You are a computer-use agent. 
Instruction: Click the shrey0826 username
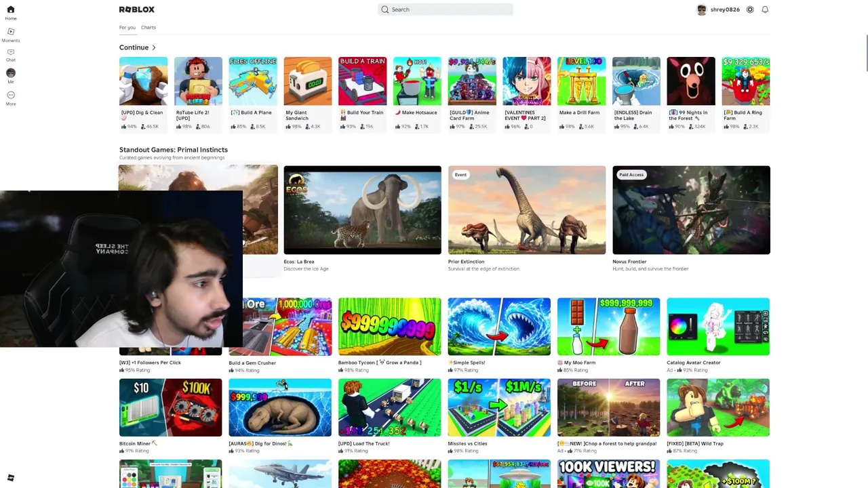pyautogui.click(x=725, y=9)
